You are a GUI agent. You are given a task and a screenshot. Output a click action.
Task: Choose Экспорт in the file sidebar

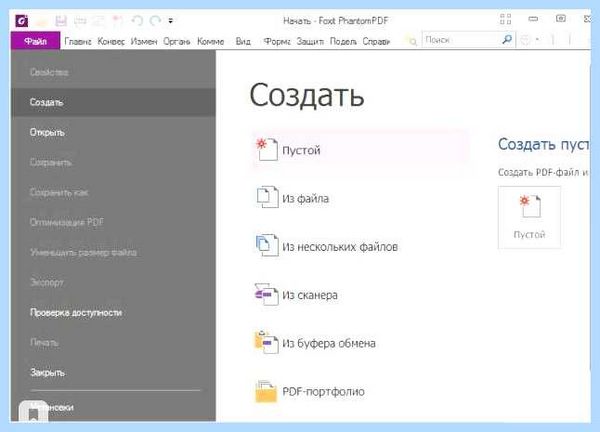(x=113, y=282)
